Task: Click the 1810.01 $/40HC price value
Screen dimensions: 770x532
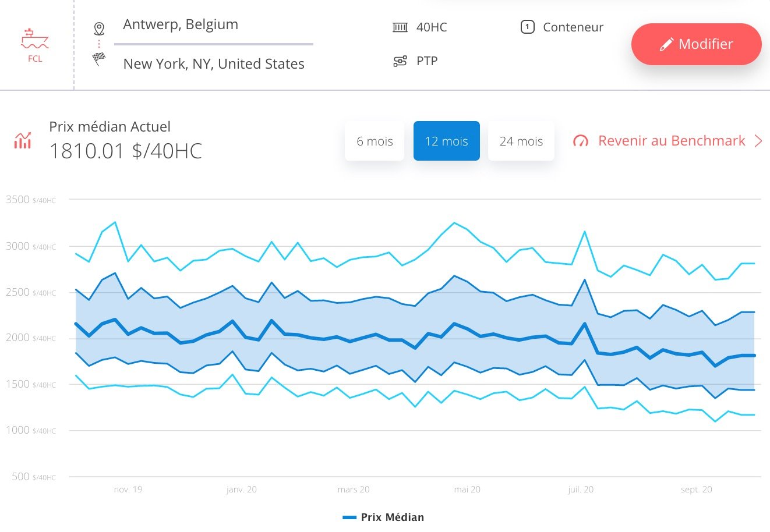Action: coord(126,151)
